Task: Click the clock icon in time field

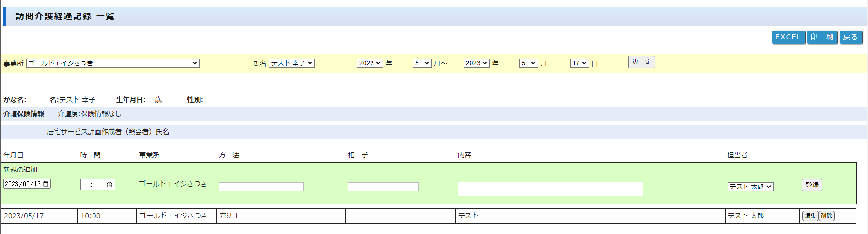Action: [109, 185]
